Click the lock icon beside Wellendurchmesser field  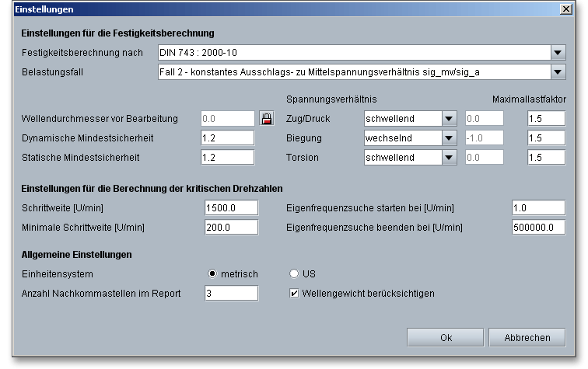point(266,119)
